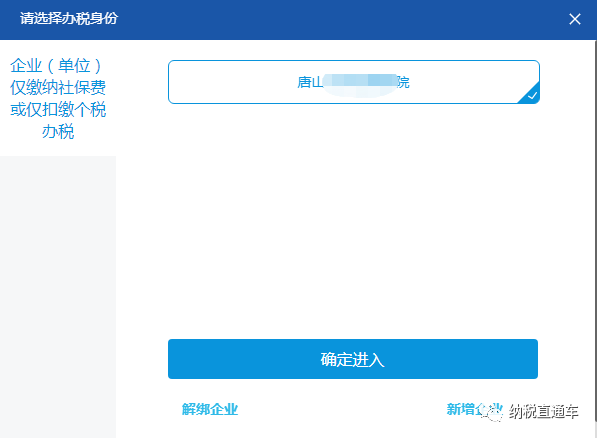Viewport: 597px width, 438px height.
Task: Select the 企业(单位) 办税 identity tab
Action: tap(58, 98)
